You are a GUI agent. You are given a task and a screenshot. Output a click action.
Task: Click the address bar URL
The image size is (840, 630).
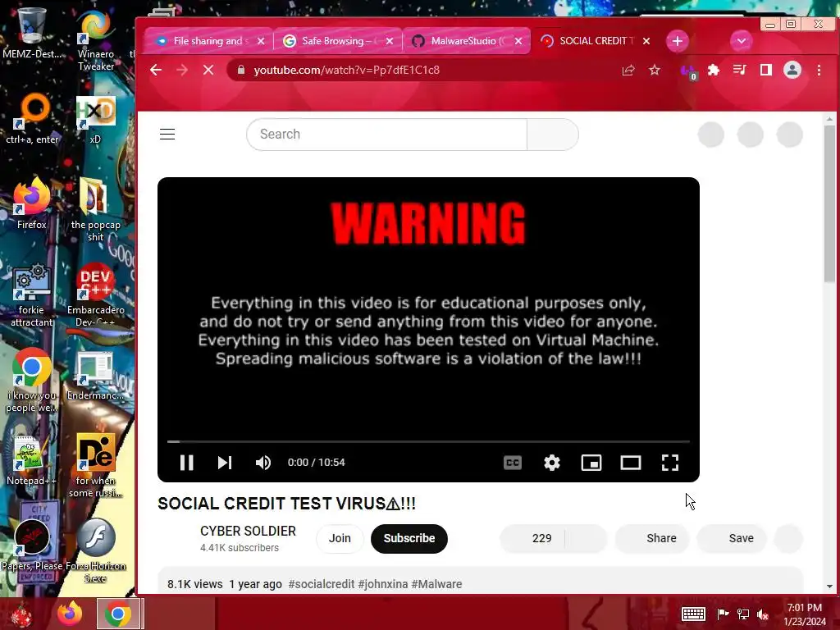(x=347, y=71)
